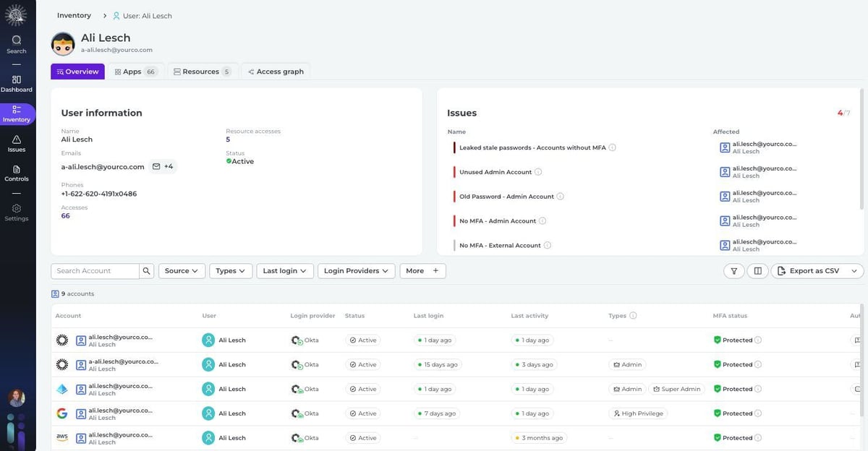Click the Admin tag in the second row
Screen dimensions: 868x451
(x=627, y=365)
